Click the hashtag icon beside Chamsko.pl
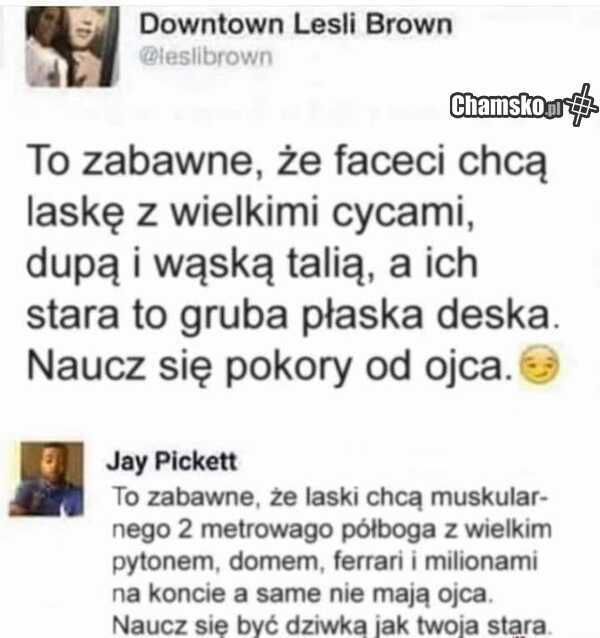 click(x=582, y=105)
